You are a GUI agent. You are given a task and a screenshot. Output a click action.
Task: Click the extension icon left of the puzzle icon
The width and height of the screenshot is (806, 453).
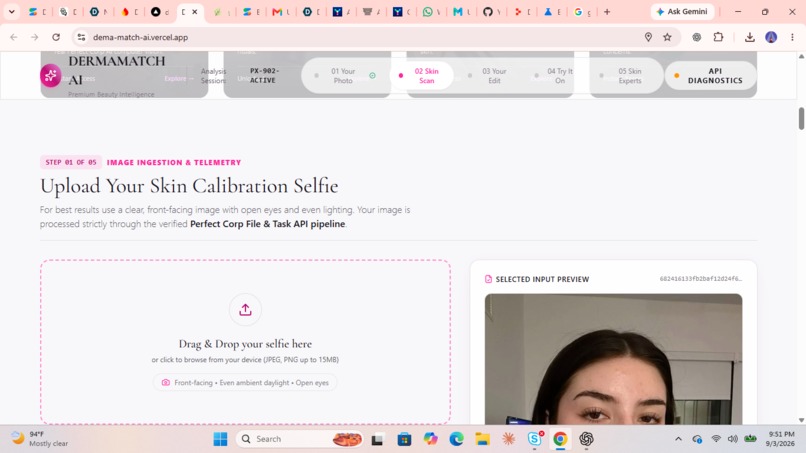coord(697,37)
